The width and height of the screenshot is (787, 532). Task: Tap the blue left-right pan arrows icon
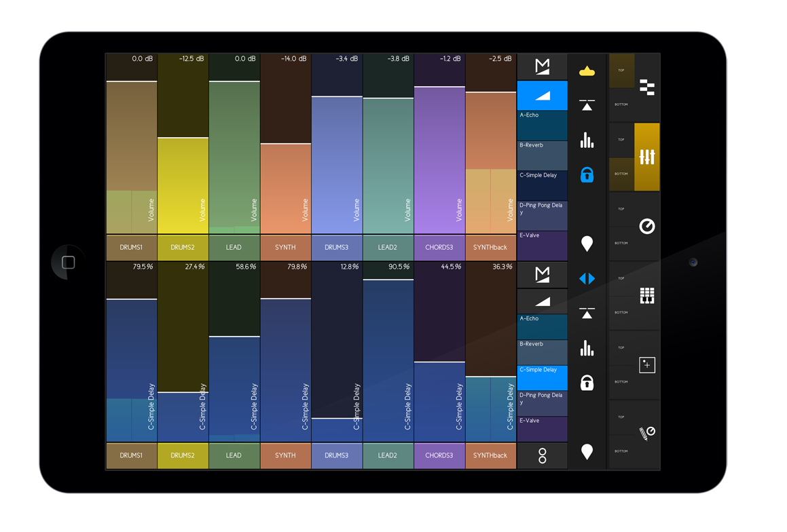pos(587,278)
